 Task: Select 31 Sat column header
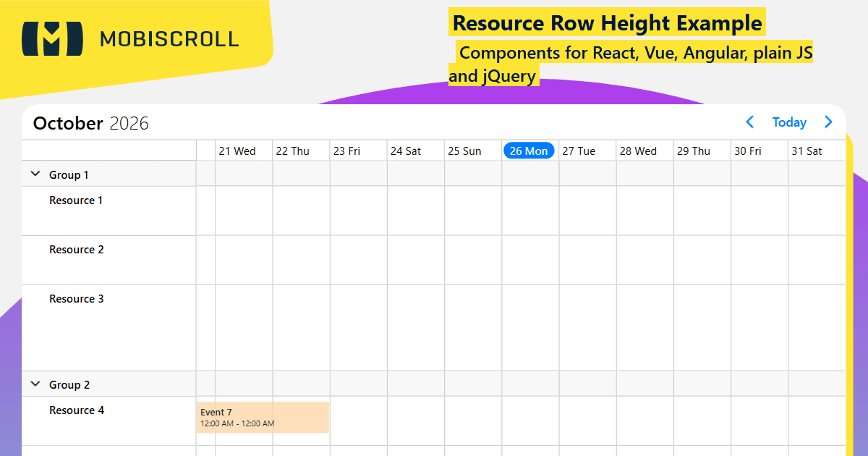817,151
